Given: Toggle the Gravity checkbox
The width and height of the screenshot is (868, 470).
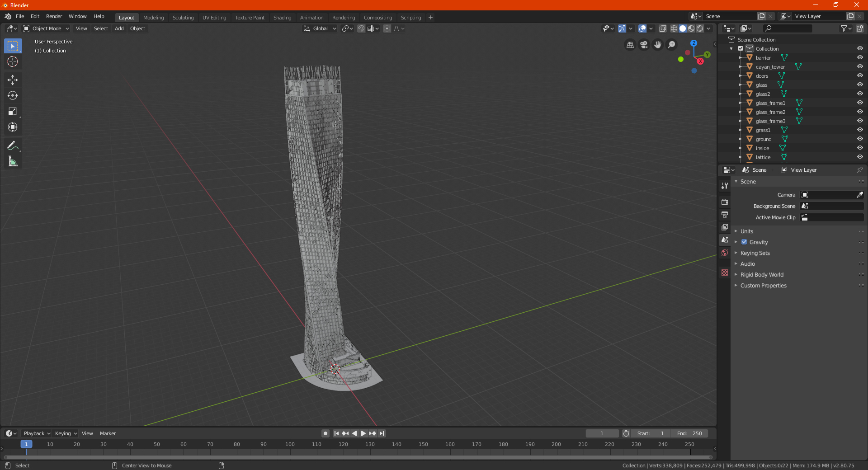Looking at the screenshot, I should coord(744,242).
